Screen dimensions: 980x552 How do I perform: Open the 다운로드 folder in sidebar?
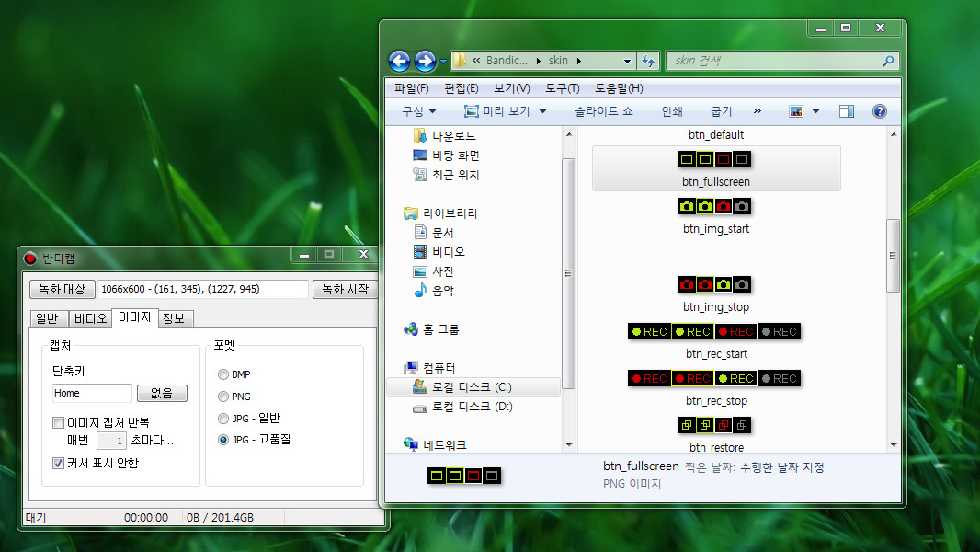tap(445, 135)
